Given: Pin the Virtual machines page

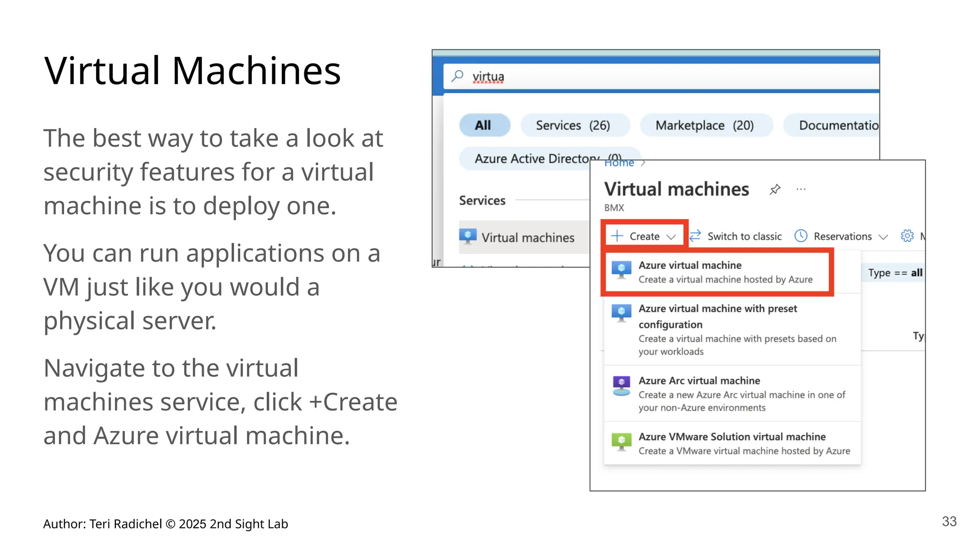Looking at the screenshot, I should pyautogui.click(x=775, y=189).
